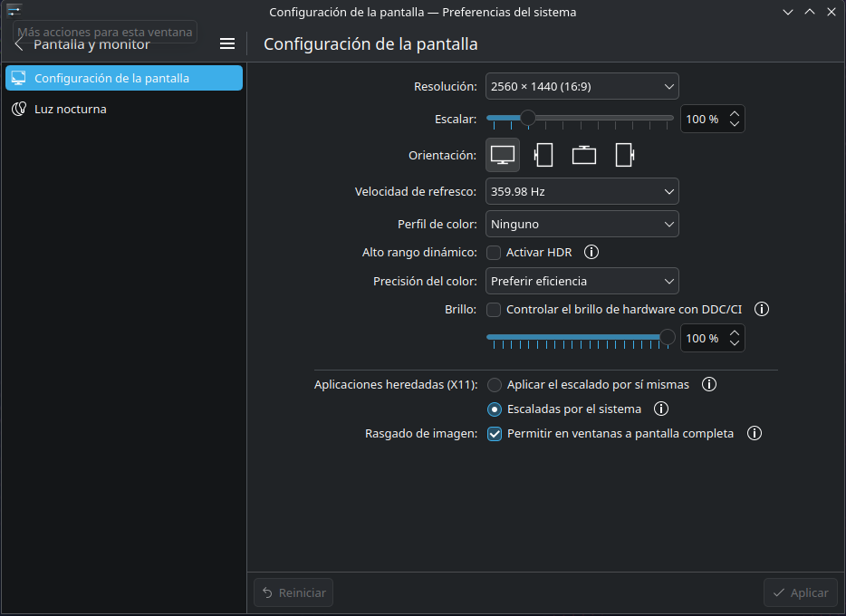Open the Velocidad de refresco dropdown
The height and width of the screenshot is (616, 846).
582,191
